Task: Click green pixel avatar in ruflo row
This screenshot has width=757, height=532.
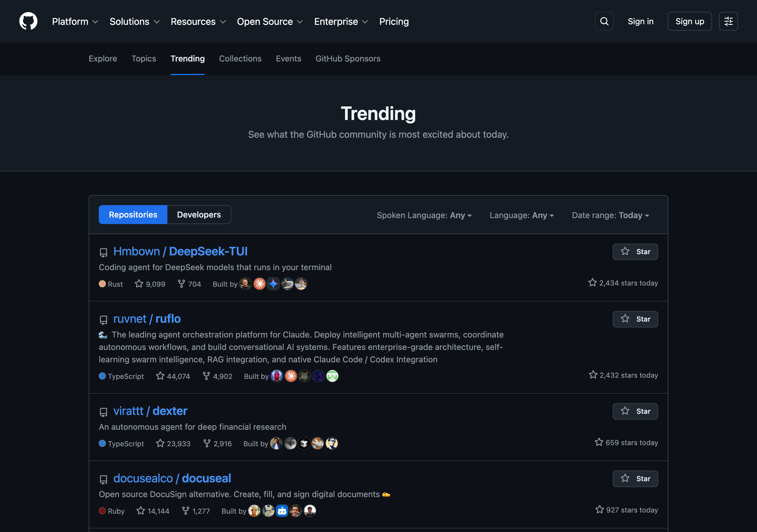Action: click(x=332, y=376)
